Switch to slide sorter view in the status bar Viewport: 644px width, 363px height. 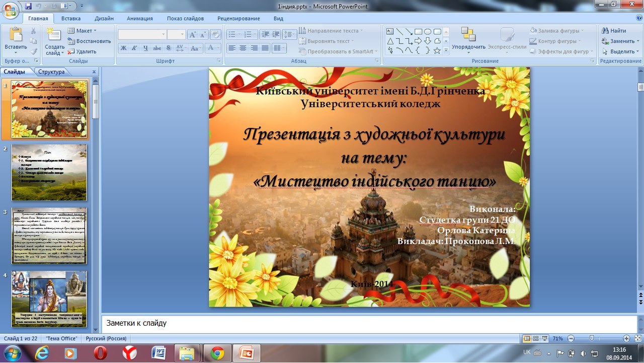536,338
